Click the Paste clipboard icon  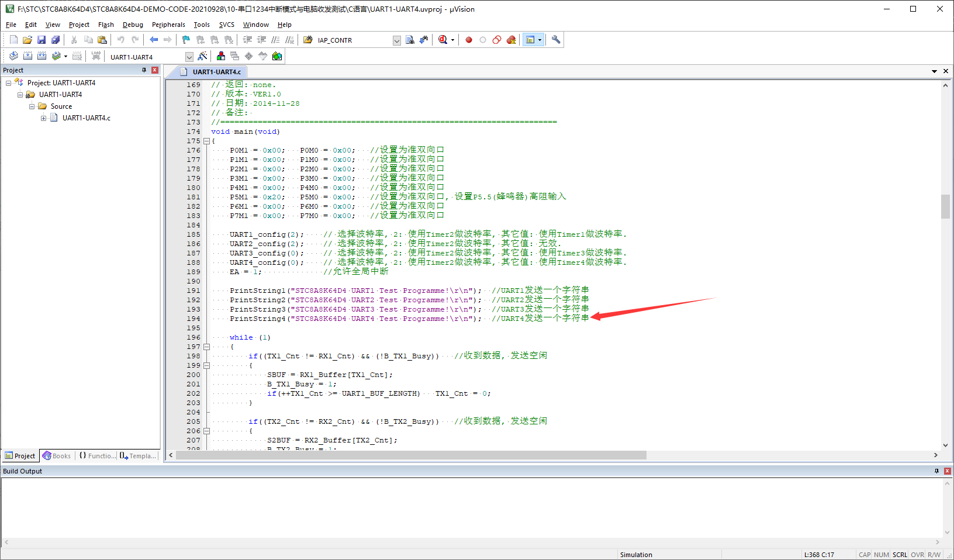click(x=102, y=40)
